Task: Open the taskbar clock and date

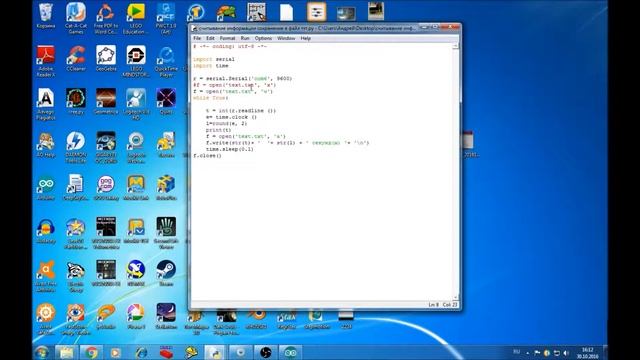Action: pos(588,353)
